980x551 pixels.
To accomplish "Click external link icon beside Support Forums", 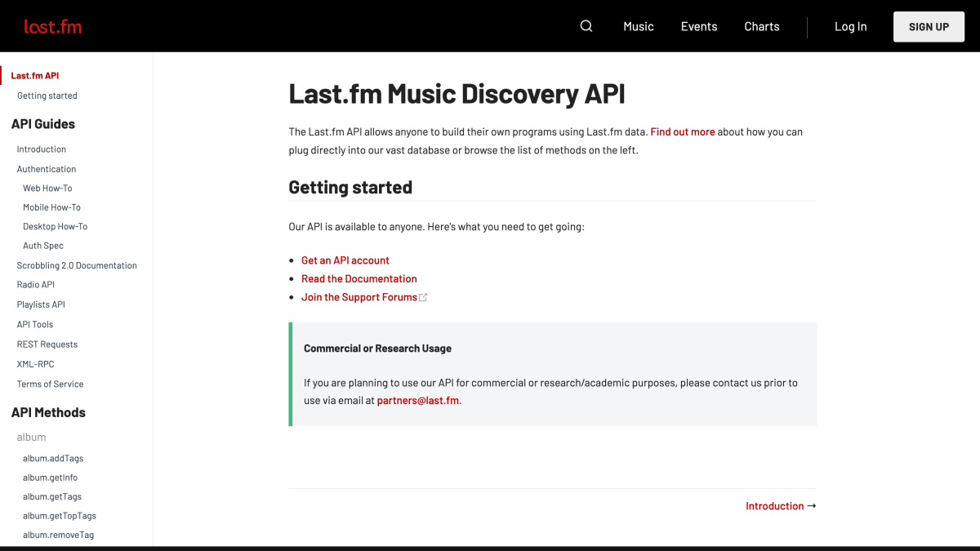I will pos(423,297).
